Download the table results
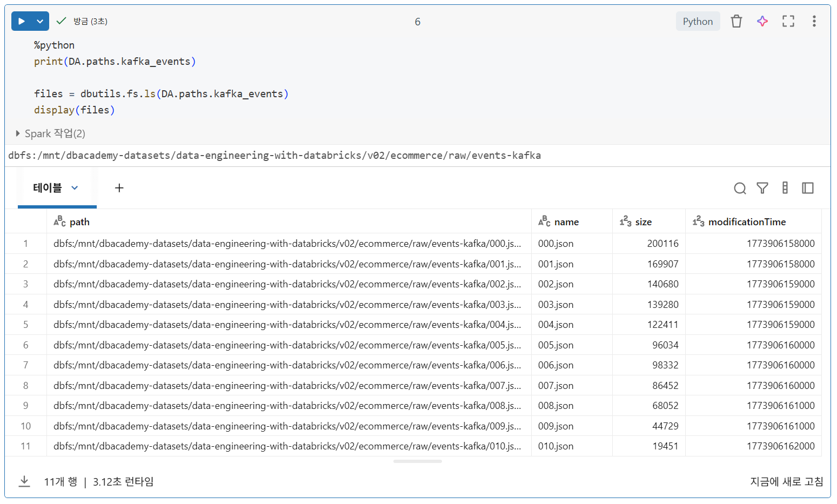 tap(24, 481)
